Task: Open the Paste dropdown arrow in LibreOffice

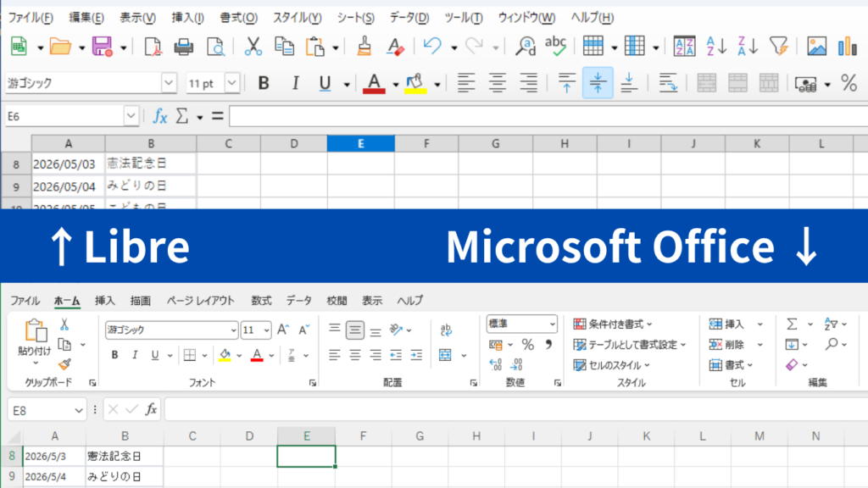Action: (336, 48)
